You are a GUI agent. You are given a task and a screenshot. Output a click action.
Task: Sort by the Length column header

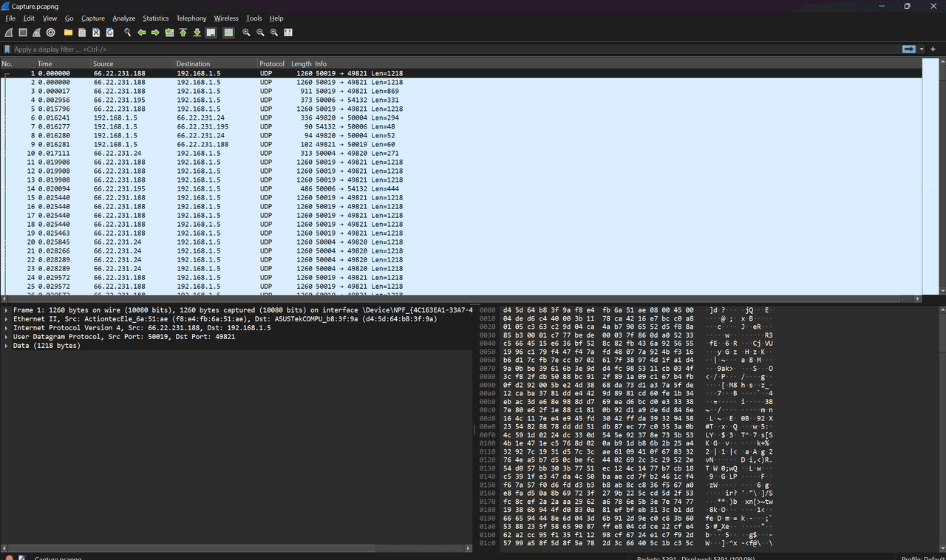click(301, 64)
